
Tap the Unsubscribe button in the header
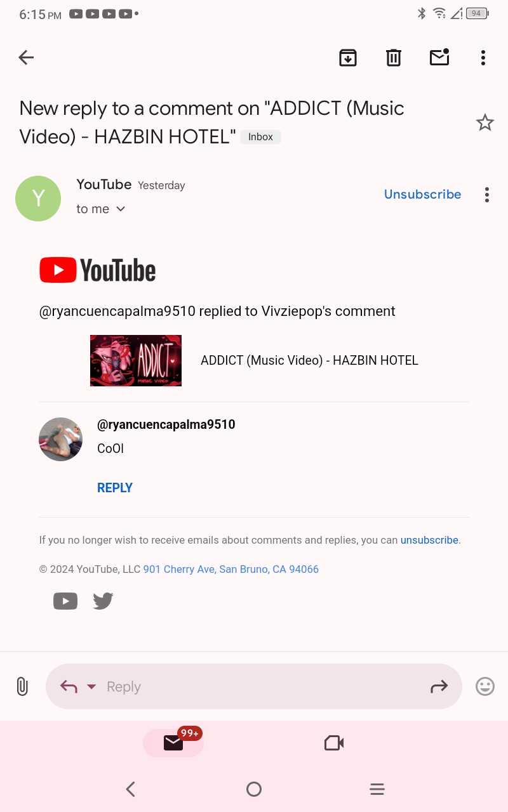pos(422,194)
